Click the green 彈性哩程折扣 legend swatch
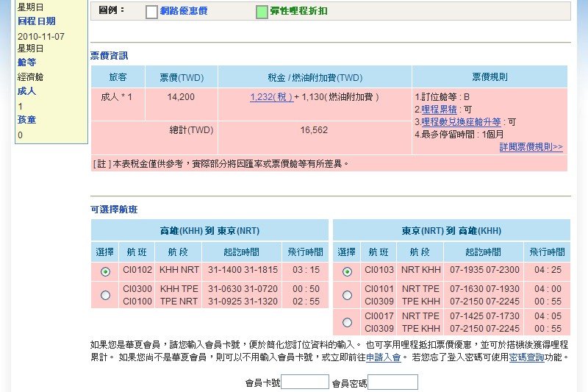Screen dimensions: 588x392 262,12
